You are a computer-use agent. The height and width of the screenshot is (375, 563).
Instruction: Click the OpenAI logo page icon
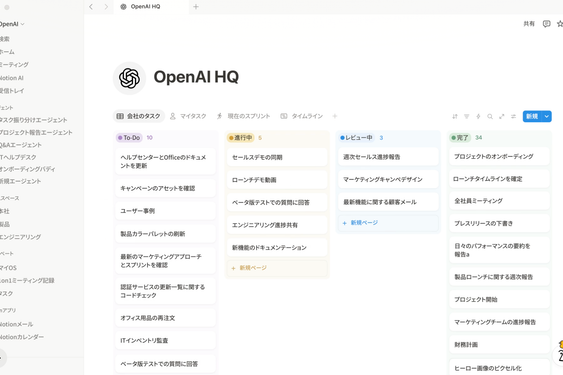[129, 78]
